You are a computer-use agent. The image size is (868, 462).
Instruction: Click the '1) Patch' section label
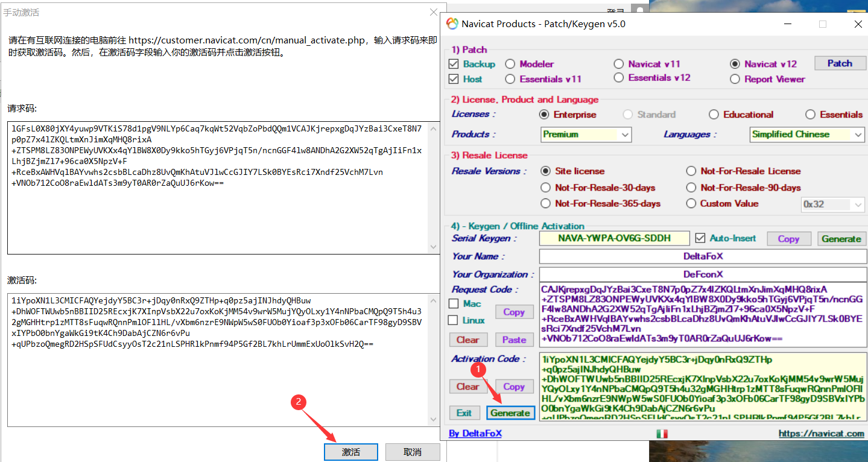tap(469, 49)
